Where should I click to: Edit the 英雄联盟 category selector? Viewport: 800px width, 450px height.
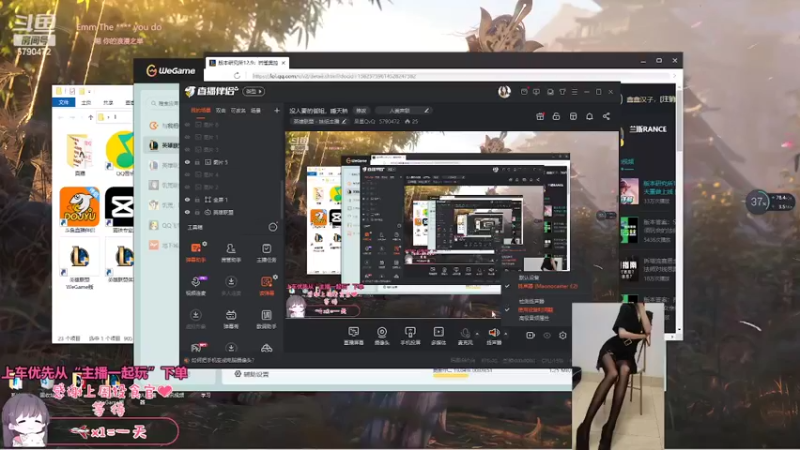click(319, 121)
